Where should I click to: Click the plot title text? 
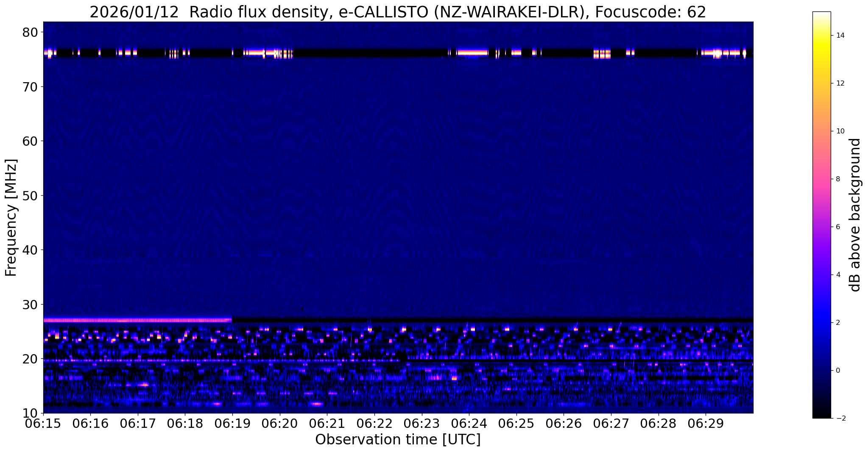(x=398, y=12)
